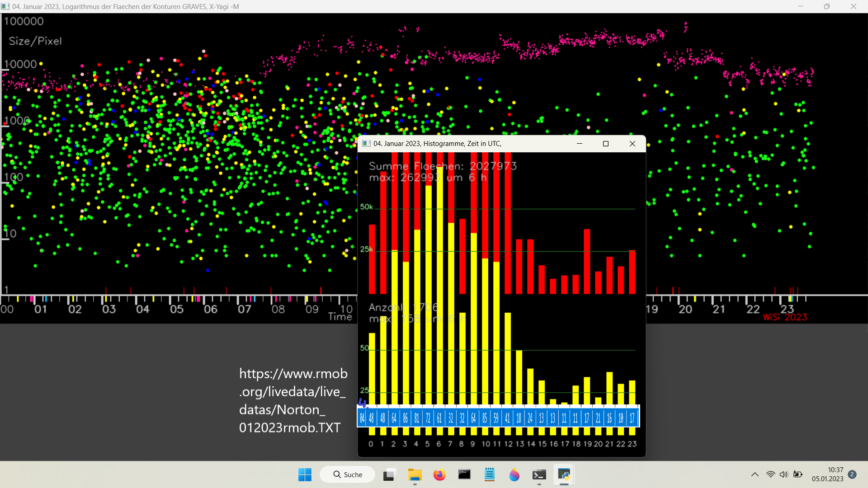The height and width of the screenshot is (488, 868).
Task: Close the Histogramme window
Action: 632,144
